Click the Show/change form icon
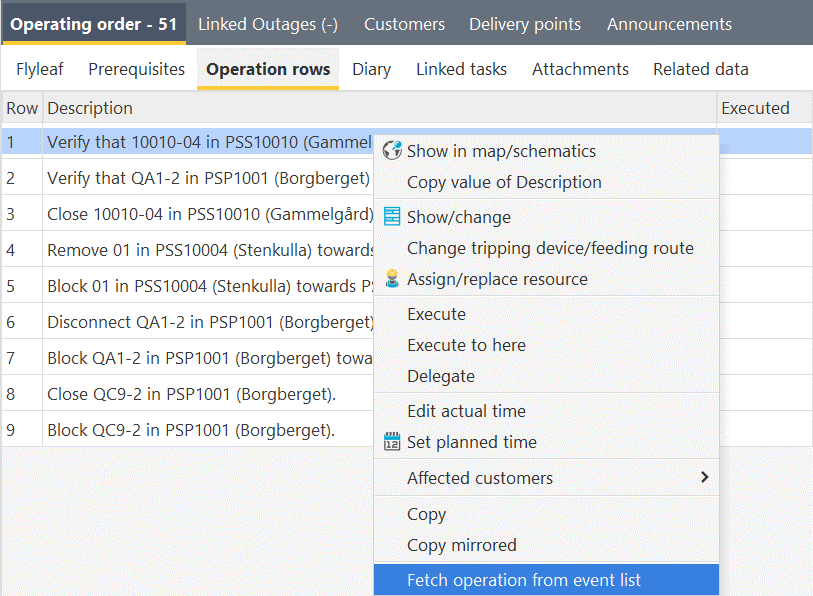 click(x=392, y=217)
